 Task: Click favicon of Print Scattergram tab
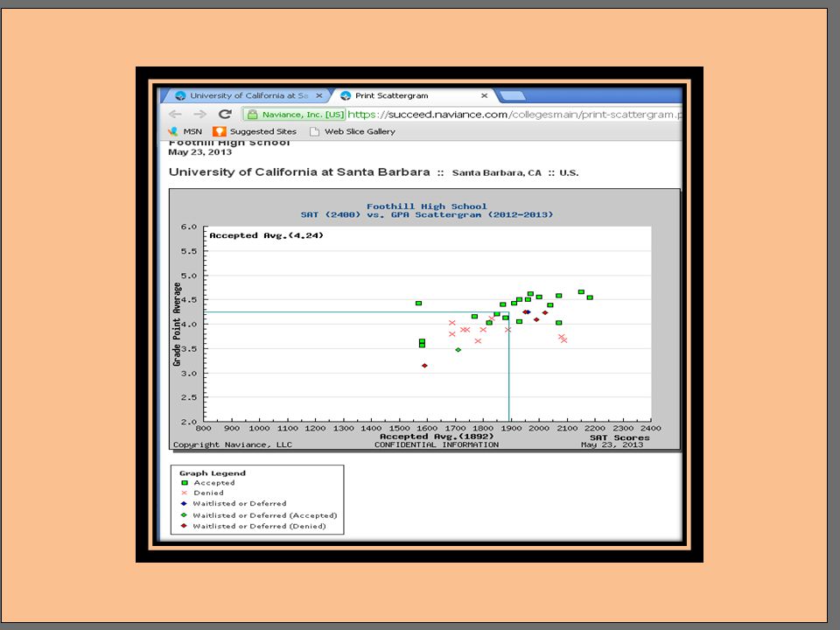coord(346,95)
